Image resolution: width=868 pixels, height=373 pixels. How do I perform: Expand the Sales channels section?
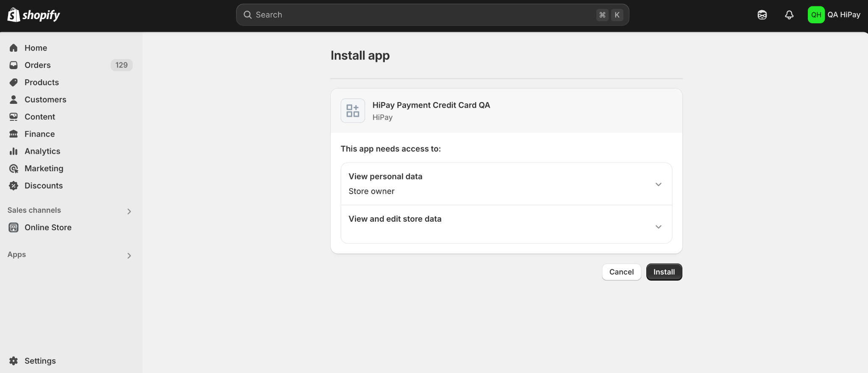click(129, 211)
